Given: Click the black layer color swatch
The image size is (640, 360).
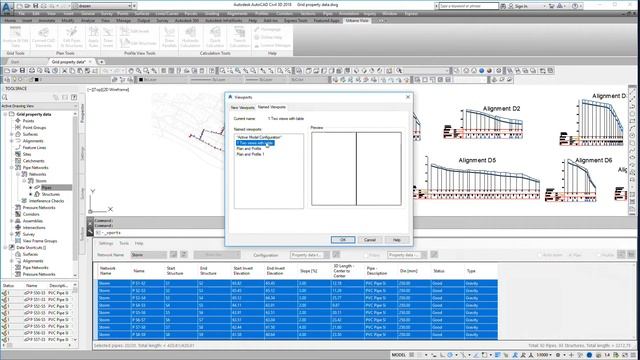Looking at the screenshot, I should click(x=36, y=80).
